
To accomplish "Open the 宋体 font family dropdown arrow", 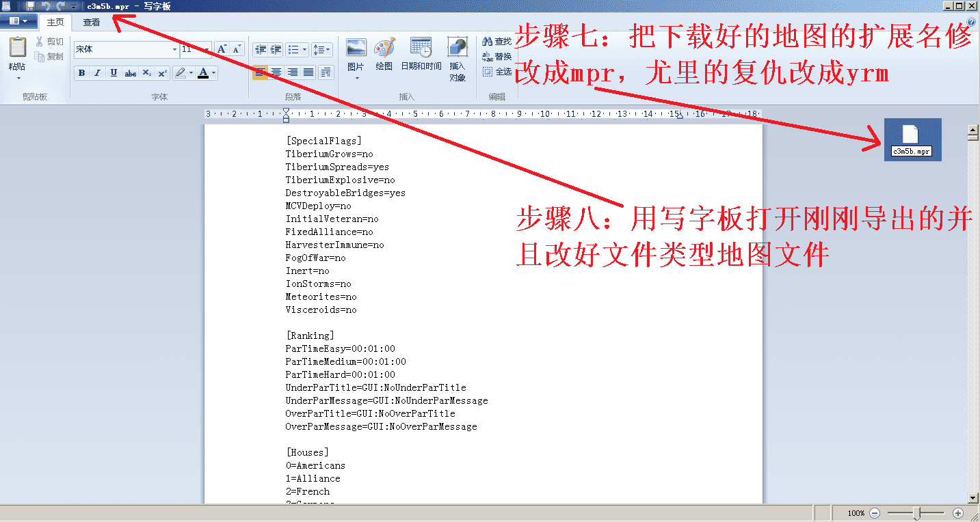I will 174,49.
